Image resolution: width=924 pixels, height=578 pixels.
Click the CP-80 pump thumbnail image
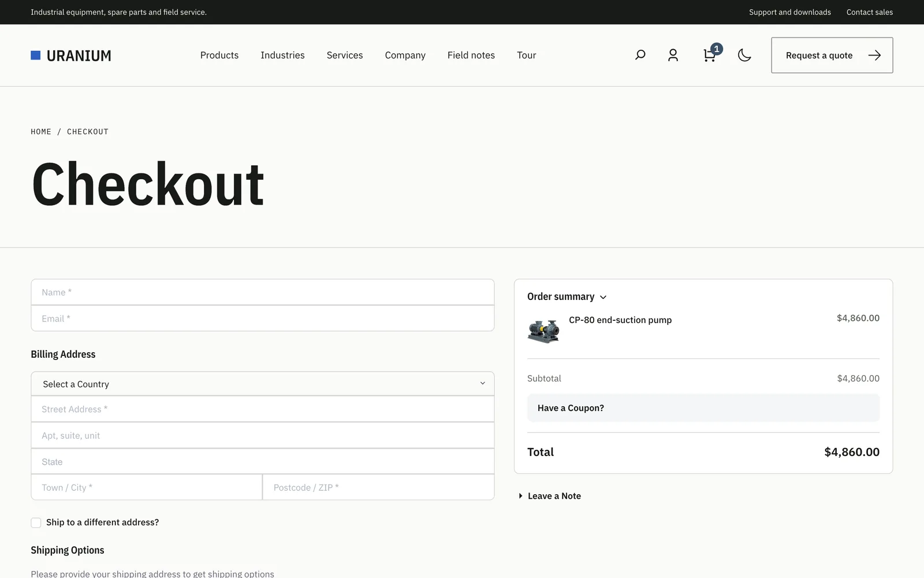pyautogui.click(x=543, y=331)
